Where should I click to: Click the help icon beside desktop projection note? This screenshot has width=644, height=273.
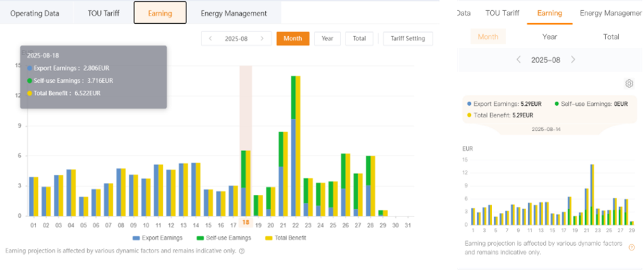point(242,251)
